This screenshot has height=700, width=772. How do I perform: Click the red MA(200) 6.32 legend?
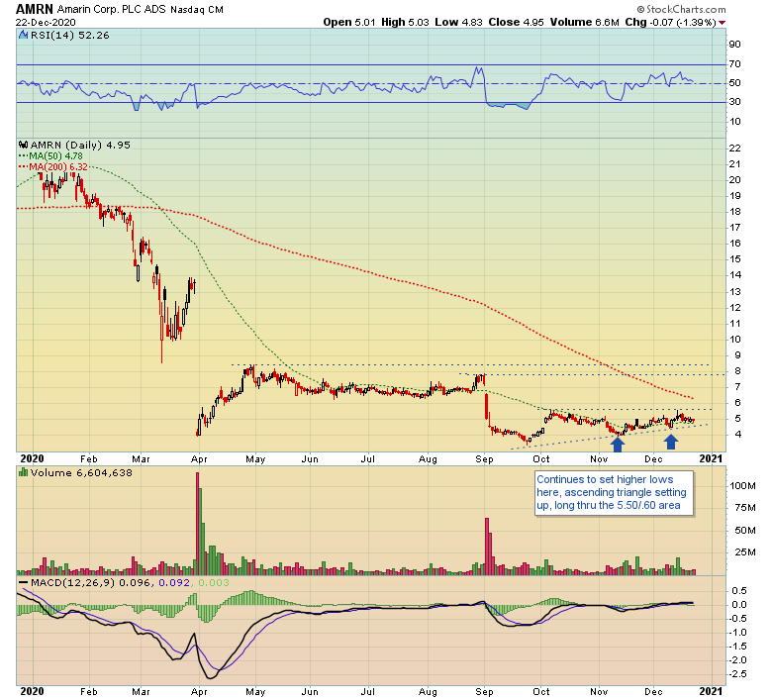coord(58,167)
